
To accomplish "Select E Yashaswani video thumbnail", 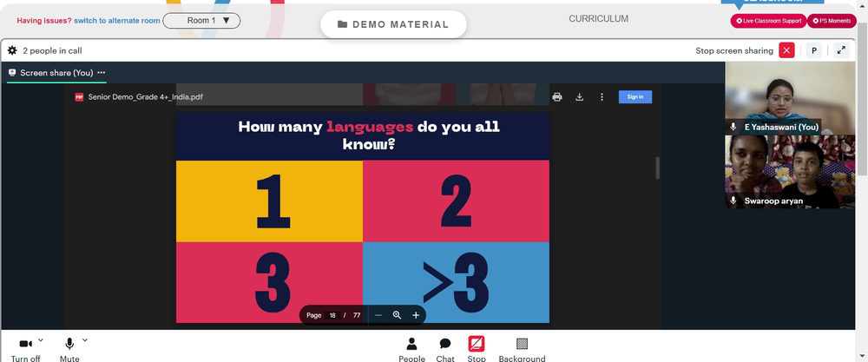I will [790, 98].
